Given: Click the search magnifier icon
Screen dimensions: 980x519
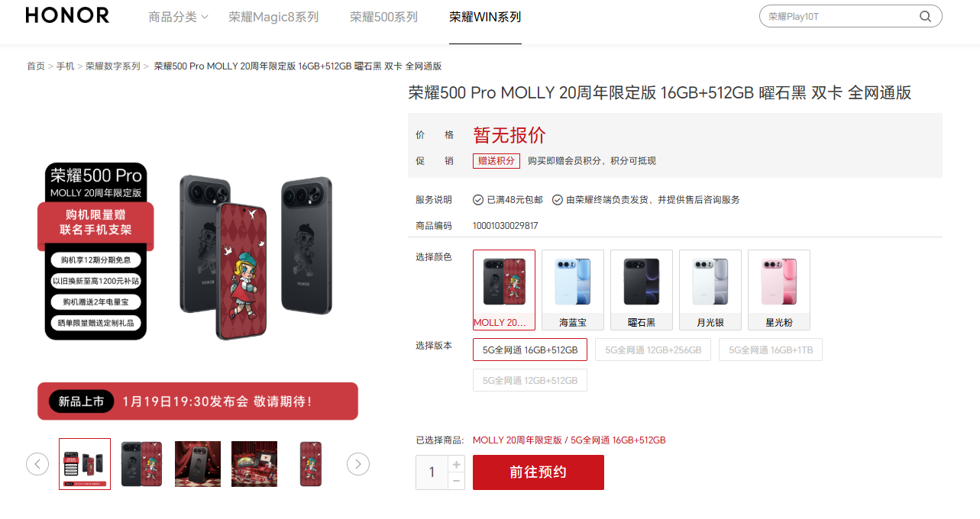Looking at the screenshot, I should coord(925,16).
